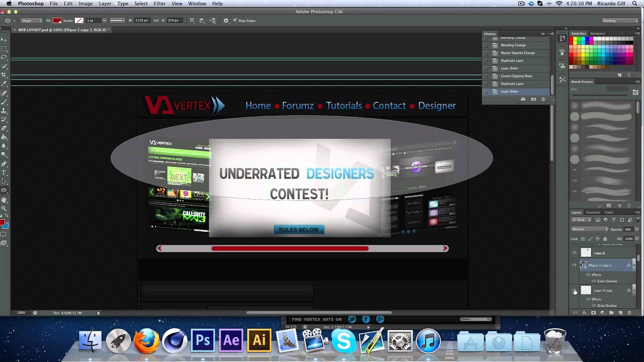Select the Eraser tool

[4, 128]
